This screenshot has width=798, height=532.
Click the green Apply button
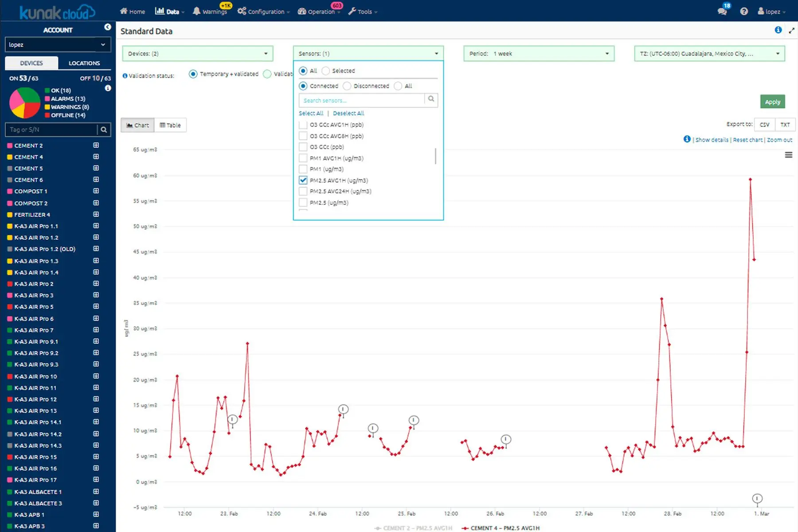[773, 102]
